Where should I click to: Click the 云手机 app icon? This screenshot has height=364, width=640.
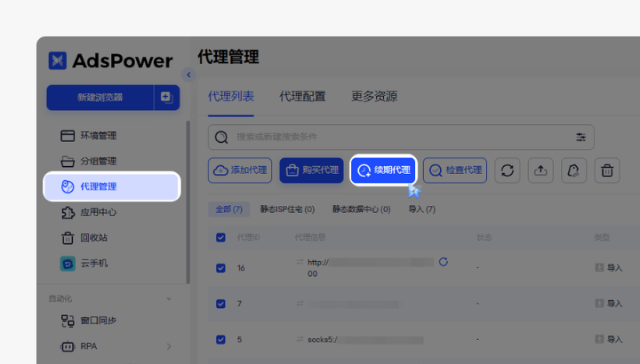(x=68, y=264)
